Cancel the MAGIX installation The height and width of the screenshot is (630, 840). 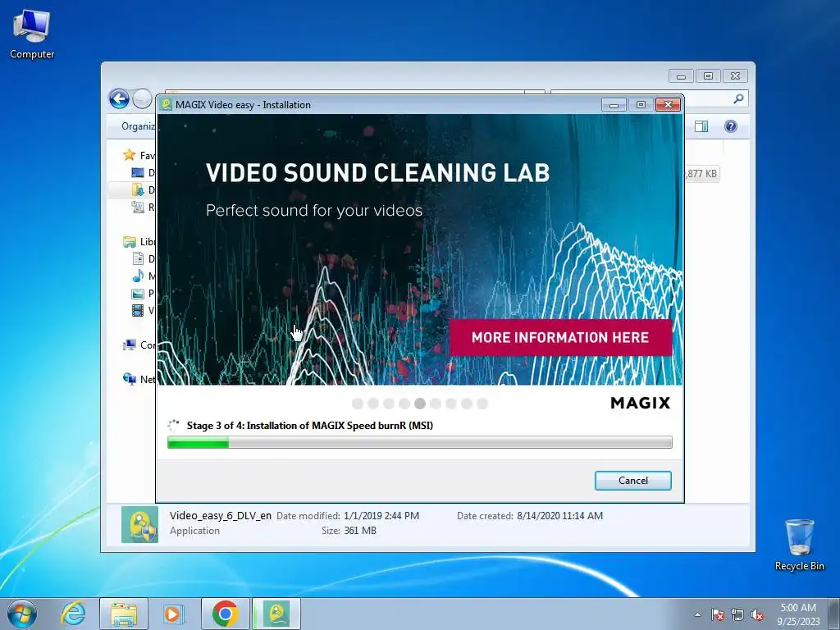click(632, 481)
